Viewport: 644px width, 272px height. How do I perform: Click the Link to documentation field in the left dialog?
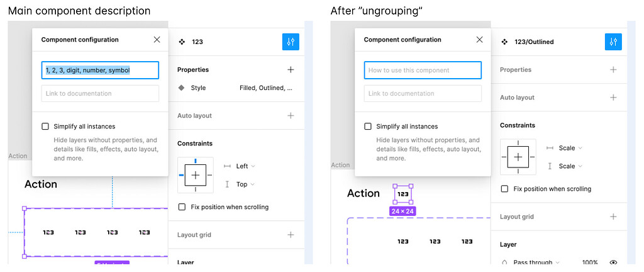point(100,94)
